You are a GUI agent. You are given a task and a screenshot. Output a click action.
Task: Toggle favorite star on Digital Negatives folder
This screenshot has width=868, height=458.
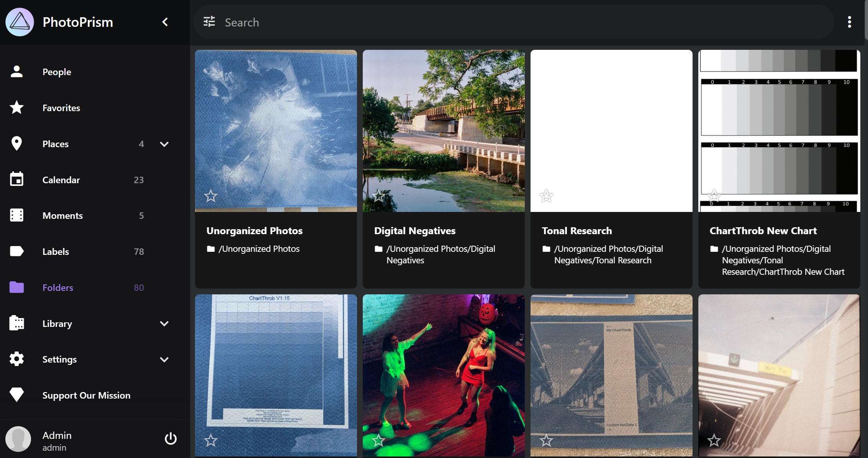[x=378, y=196]
